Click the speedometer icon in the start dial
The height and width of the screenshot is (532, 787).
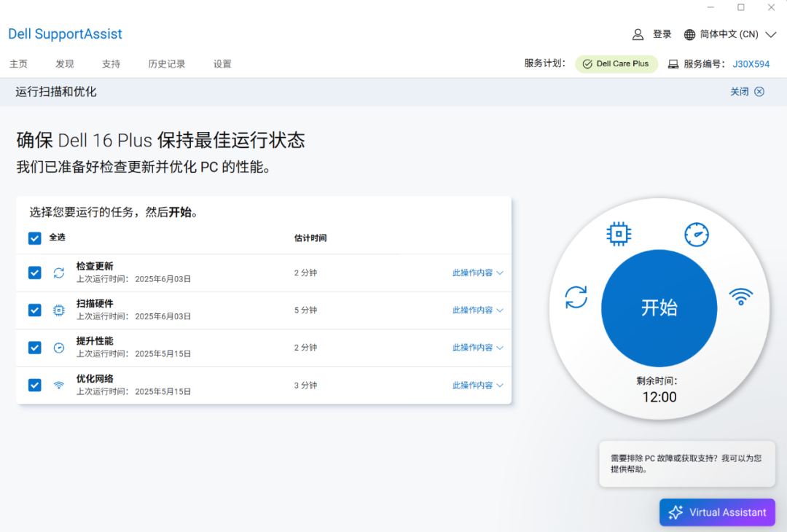pos(697,235)
